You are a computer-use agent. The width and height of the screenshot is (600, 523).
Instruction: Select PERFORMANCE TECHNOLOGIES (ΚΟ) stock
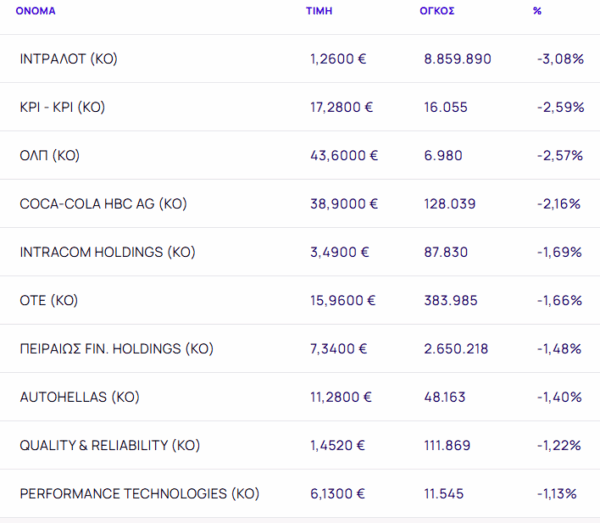(139, 494)
